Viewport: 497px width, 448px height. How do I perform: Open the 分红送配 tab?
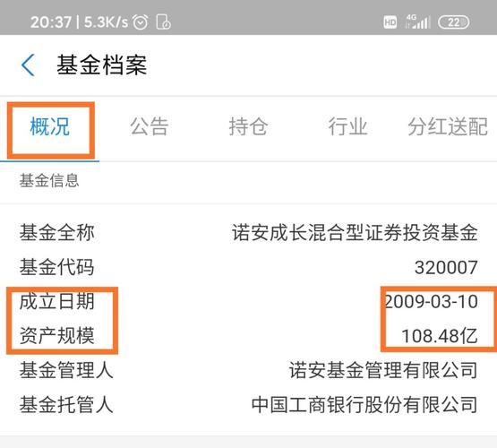coord(448,126)
